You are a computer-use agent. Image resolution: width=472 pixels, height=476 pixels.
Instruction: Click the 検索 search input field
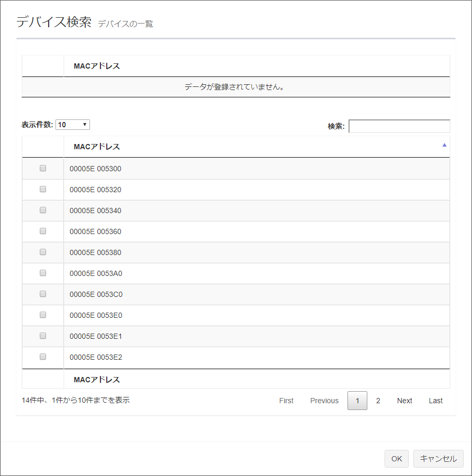399,126
